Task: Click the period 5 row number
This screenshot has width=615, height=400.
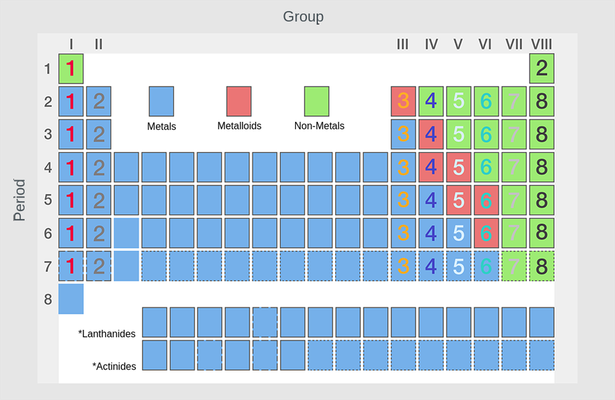Action: click(x=48, y=200)
